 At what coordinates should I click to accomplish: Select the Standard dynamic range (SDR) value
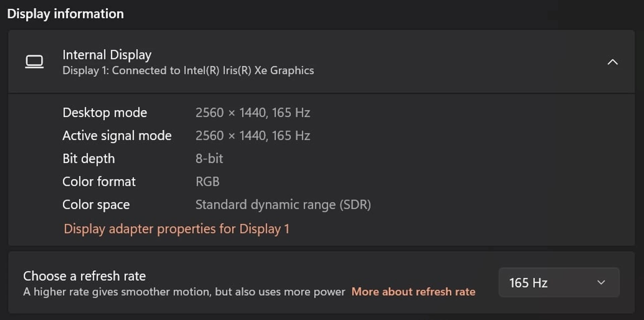coord(283,205)
